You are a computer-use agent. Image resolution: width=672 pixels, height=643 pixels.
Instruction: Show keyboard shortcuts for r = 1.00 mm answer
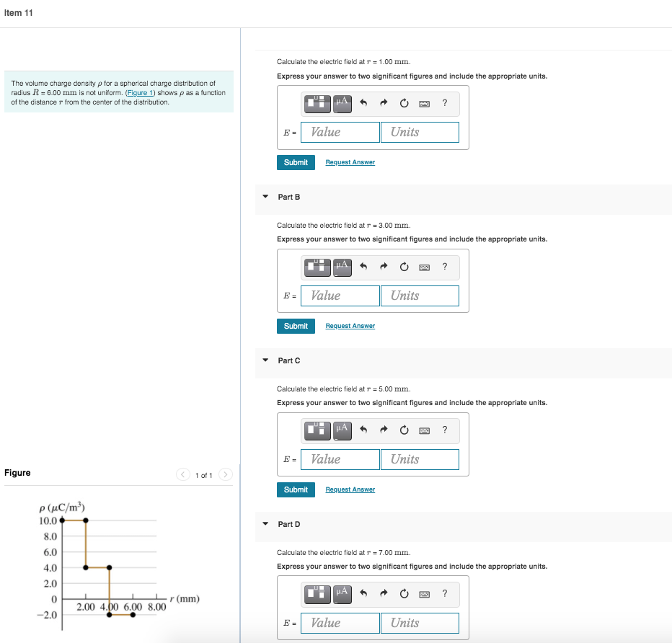[x=424, y=104]
